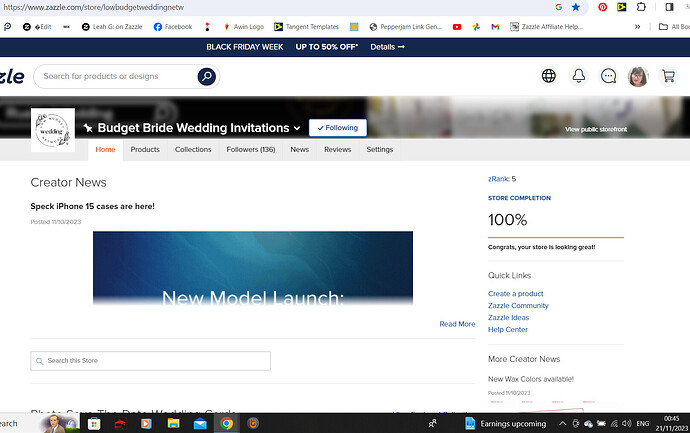Focus Search for products or designs field
This screenshot has height=433, width=690.
click(x=117, y=77)
